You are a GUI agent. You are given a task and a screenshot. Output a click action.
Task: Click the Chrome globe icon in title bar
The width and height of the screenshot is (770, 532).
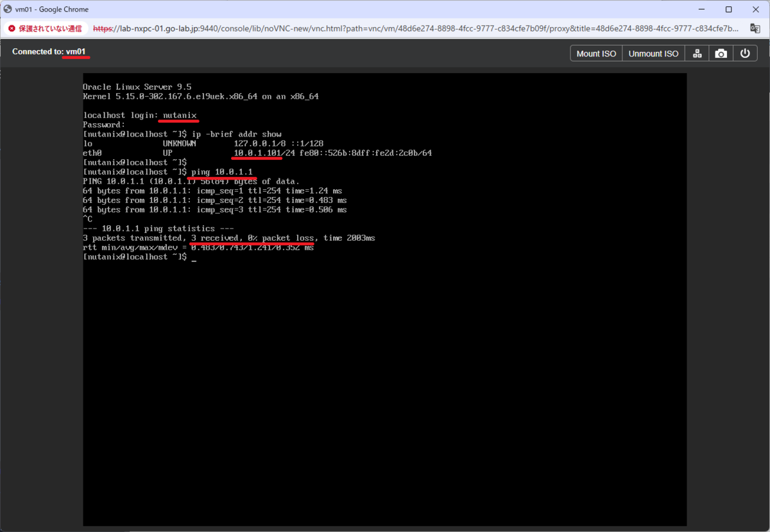point(8,9)
